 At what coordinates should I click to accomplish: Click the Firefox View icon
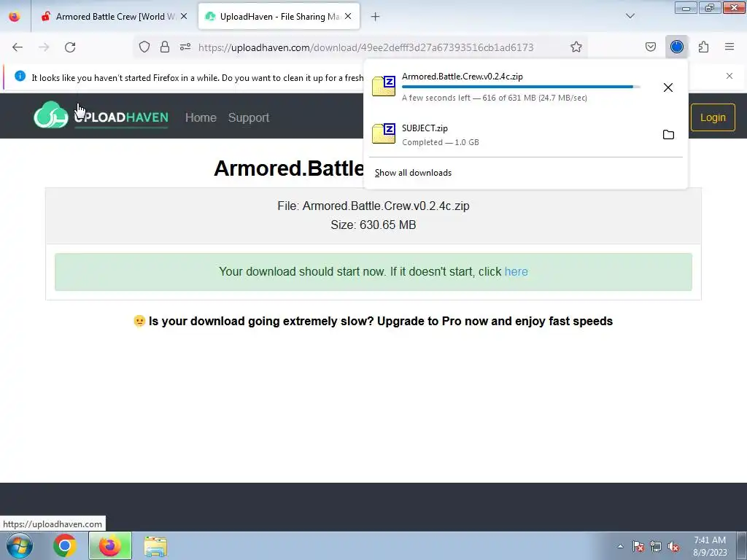(15, 16)
